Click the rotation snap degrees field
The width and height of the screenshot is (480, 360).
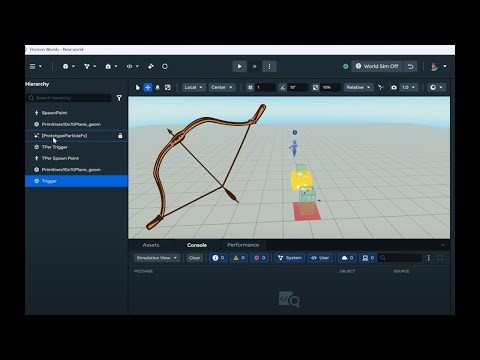coord(298,87)
